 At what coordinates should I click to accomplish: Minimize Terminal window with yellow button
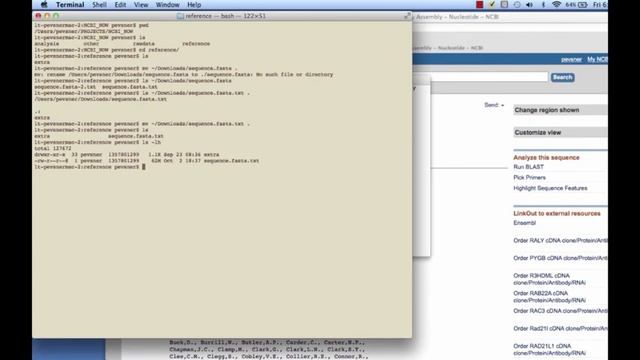tap(47, 16)
